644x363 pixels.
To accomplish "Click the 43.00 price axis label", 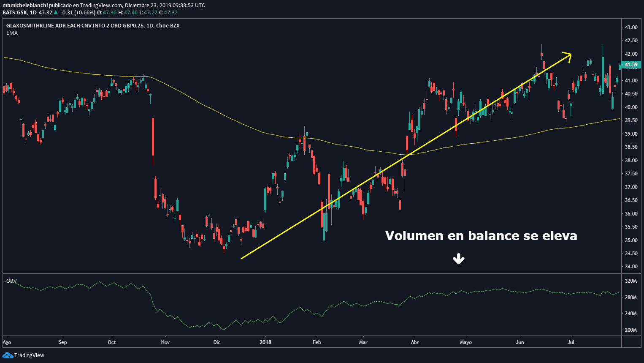I will [x=631, y=27].
